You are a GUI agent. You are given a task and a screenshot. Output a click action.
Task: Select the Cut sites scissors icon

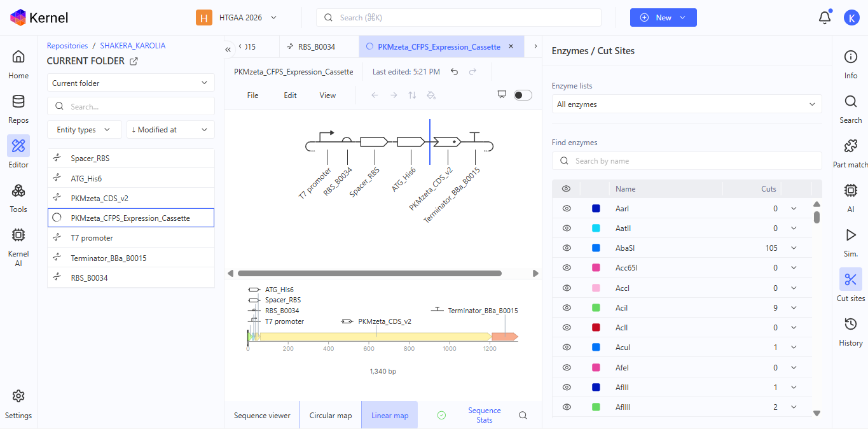(x=851, y=279)
